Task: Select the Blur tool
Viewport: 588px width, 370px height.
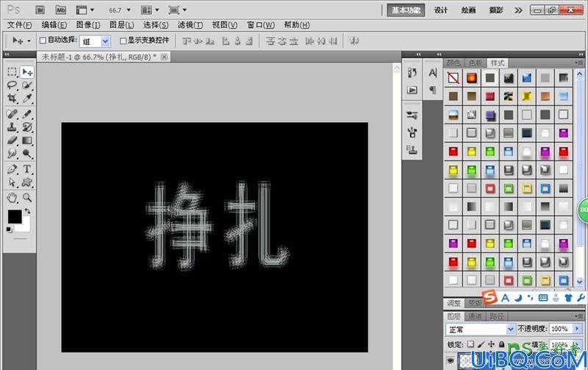Action: 12,154
